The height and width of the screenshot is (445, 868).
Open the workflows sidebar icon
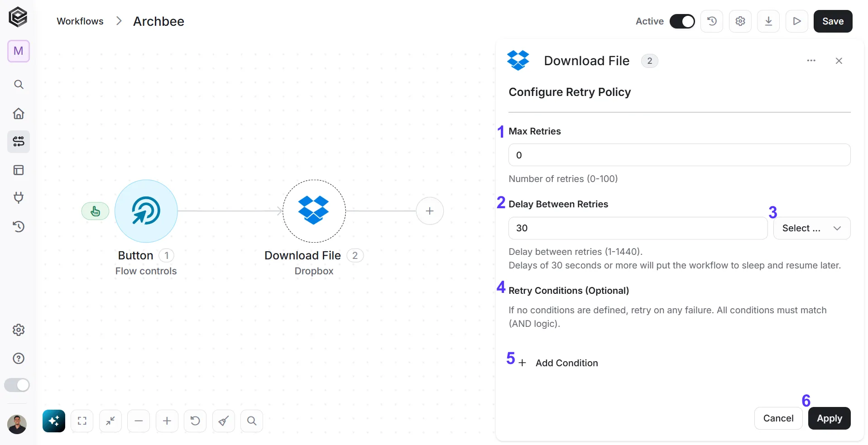click(19, 142)
